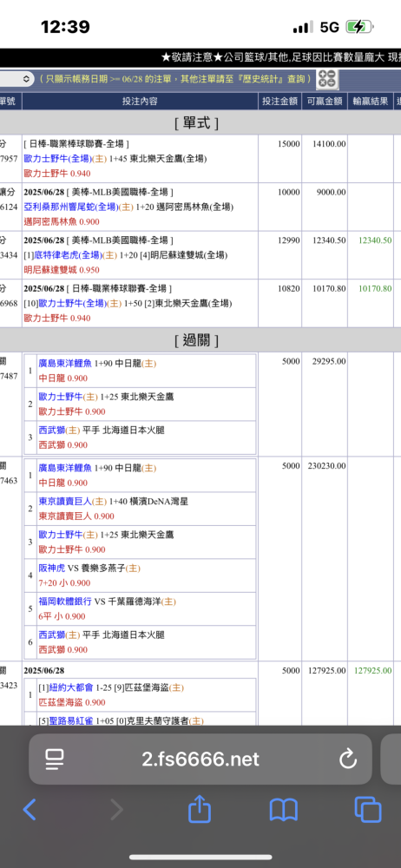Screen dimensions: 401x868
Task: Click parlay winnable amount 230230.00
Action: [326, 466]
